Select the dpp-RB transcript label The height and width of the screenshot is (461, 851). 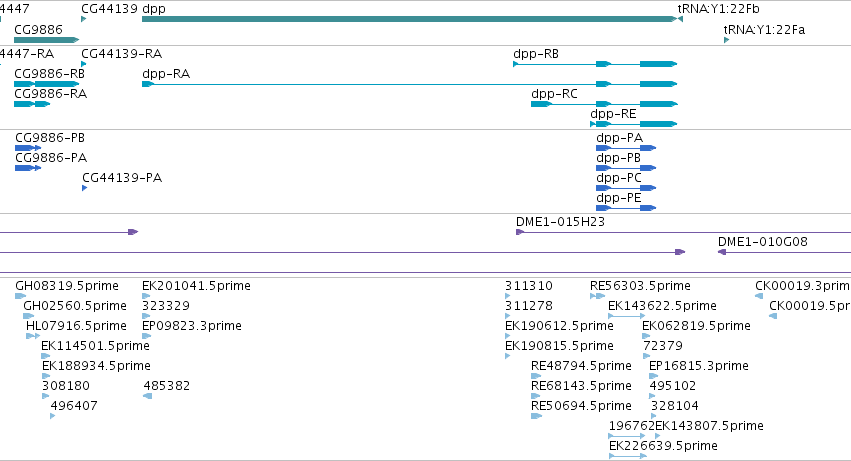tap(536, 54)
